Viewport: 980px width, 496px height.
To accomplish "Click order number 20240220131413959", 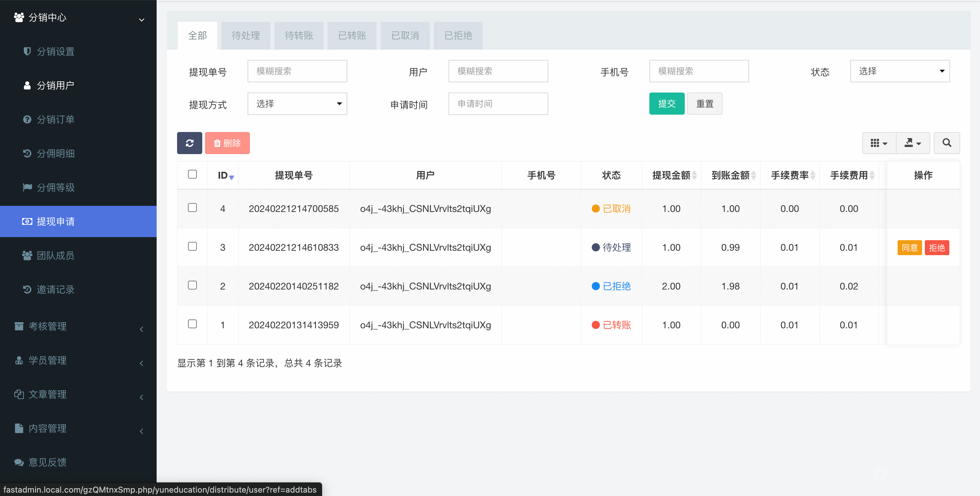I will pos(294,325).
